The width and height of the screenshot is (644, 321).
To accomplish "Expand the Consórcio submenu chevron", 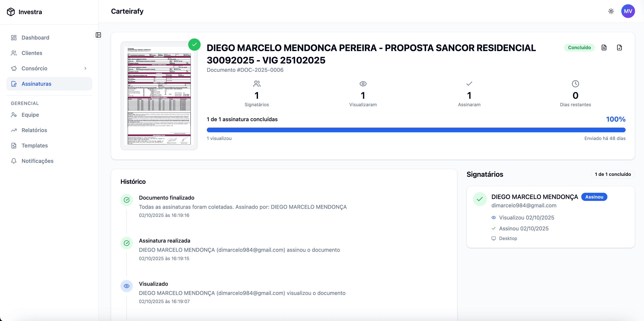I will 85,68.
